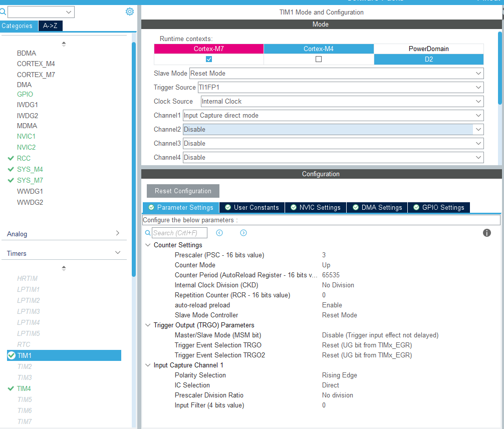The height and width of the screenshot is (429, 504).
Task: Open the categories settings gear icon
Action: [x=130, y=12]
